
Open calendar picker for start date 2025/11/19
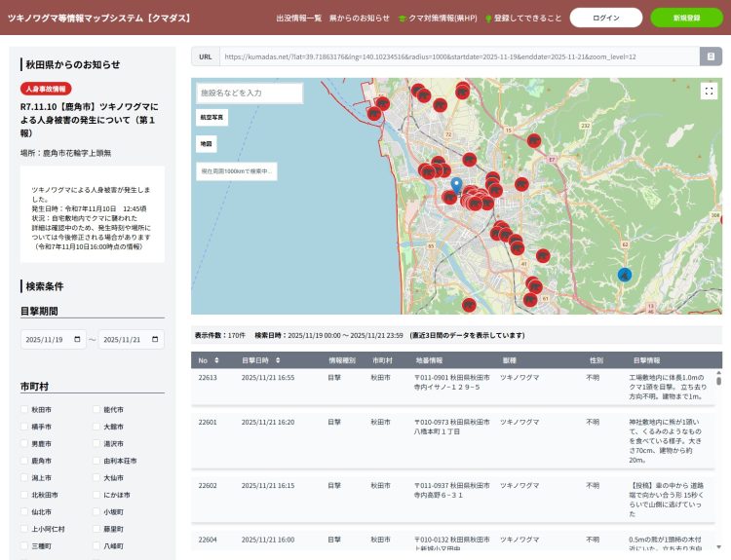click(x=79, y=340)
